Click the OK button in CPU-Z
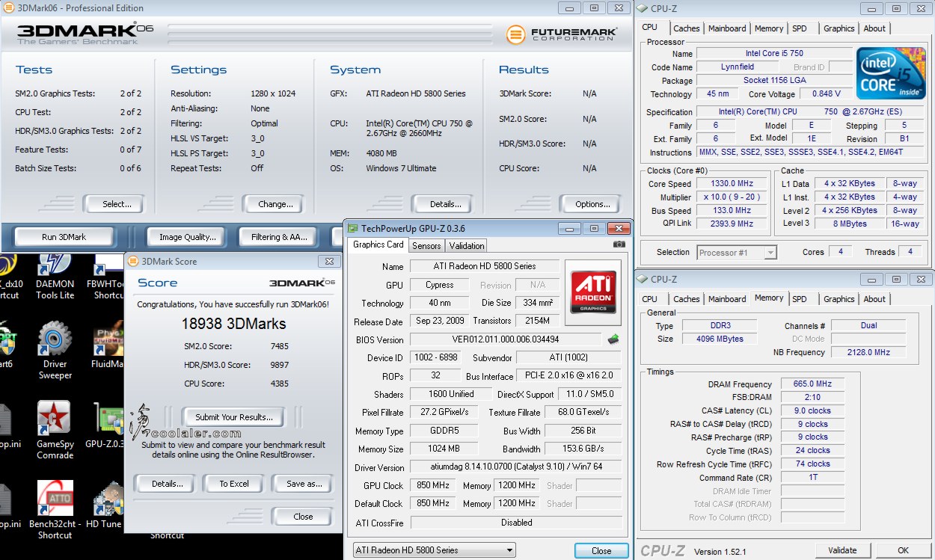The image size is (935, 560). [x=903, y=550]
